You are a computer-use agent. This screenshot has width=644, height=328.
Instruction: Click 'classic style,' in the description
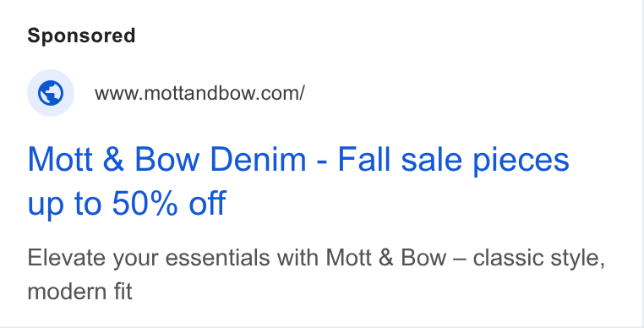pos(539,259)
